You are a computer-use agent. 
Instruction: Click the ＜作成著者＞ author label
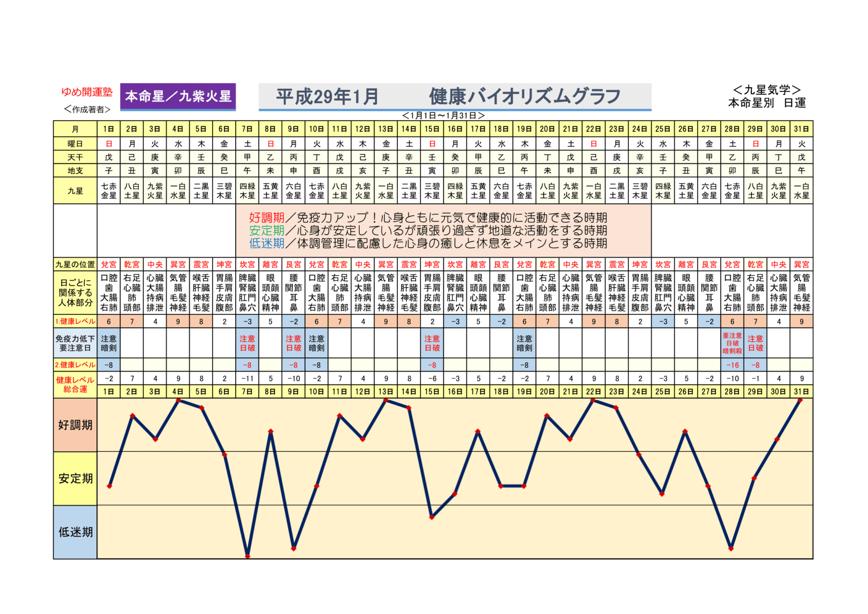click(x=87, y=109)
